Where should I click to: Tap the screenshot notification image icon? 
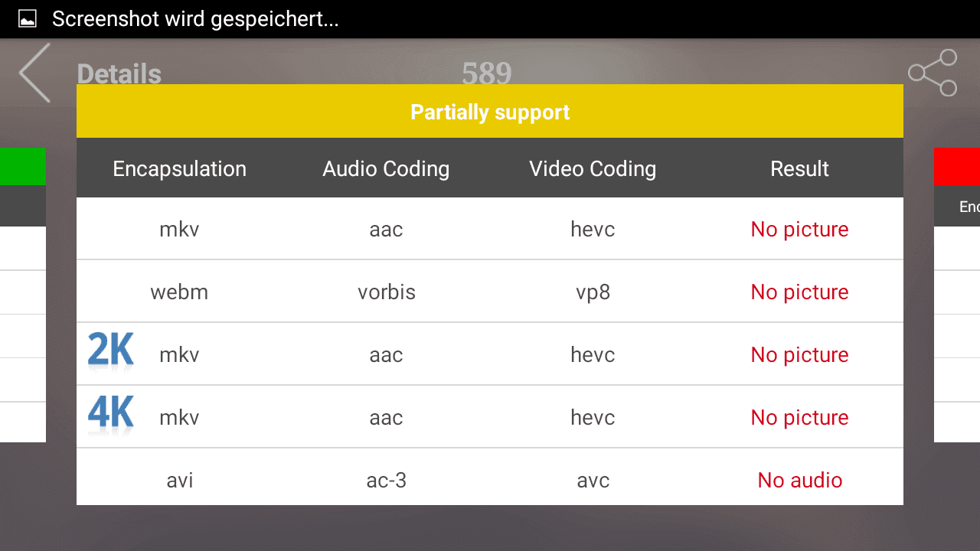tap(28, 19)
